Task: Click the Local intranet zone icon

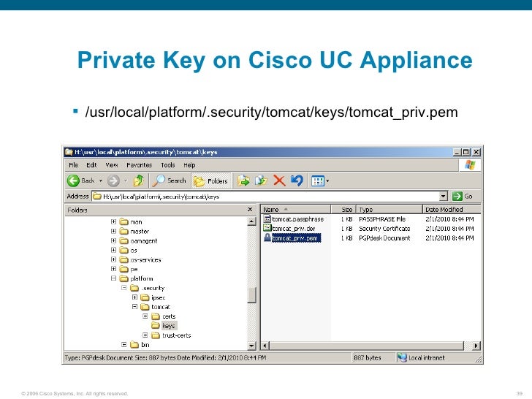Action: click(402, 357)
